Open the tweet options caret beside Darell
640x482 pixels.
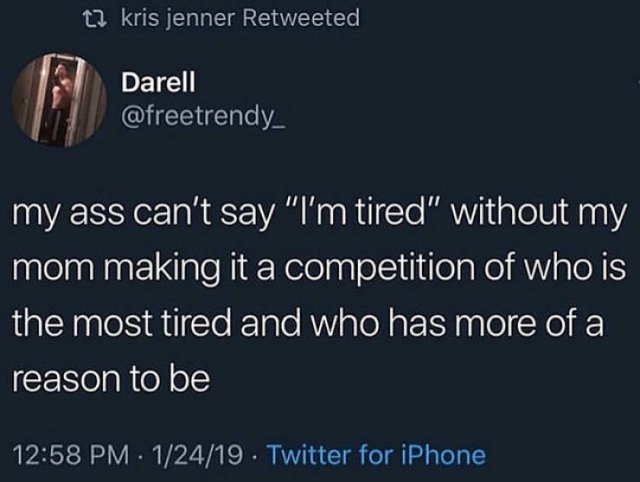point(638,83)
